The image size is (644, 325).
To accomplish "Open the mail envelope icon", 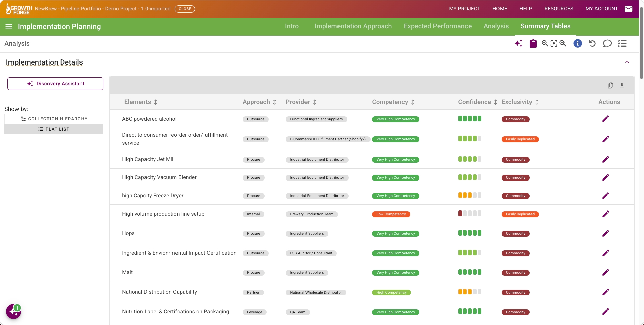I will 629,9.
